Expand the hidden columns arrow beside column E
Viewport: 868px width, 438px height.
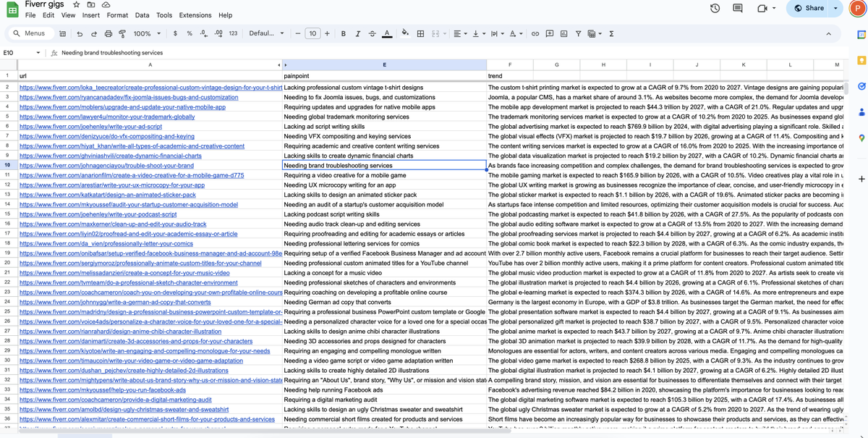(x=286, y=65)
